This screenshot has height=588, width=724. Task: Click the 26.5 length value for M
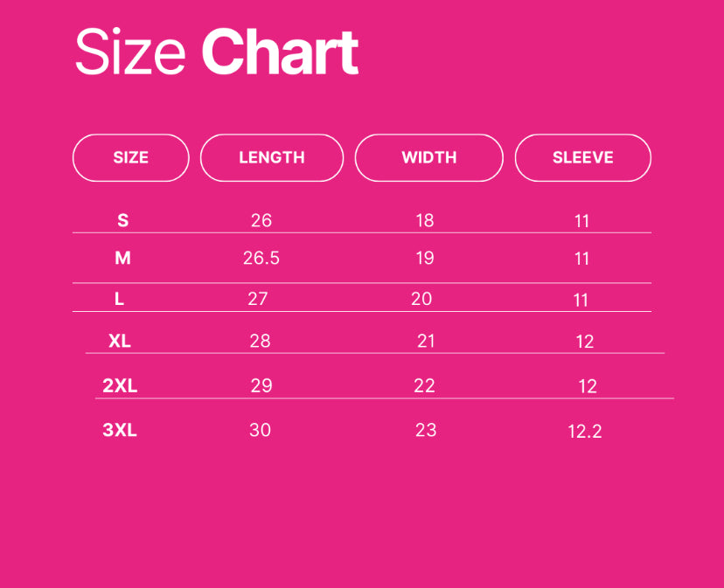coord(261,258)
